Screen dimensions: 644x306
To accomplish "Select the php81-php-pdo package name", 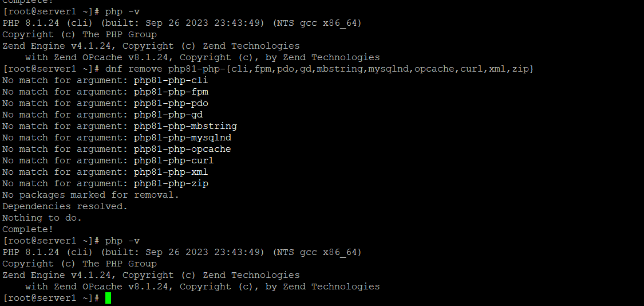I will [x=171, y=103].
